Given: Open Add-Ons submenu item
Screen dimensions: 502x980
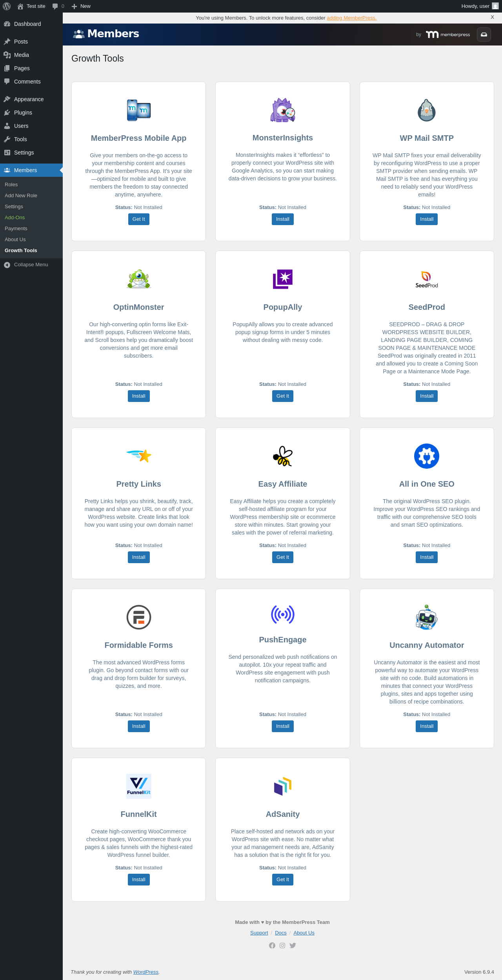Looking at the screenshot, I should pyautogui.click(x=31, y=218).
